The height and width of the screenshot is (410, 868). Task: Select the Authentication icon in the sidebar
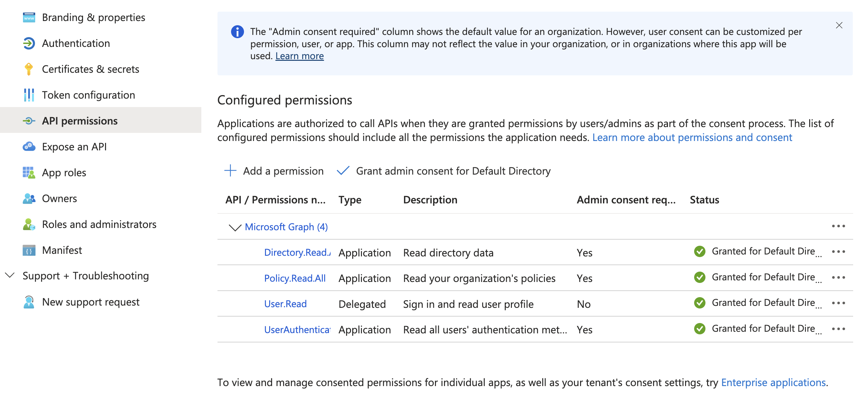tap(29, 43)
